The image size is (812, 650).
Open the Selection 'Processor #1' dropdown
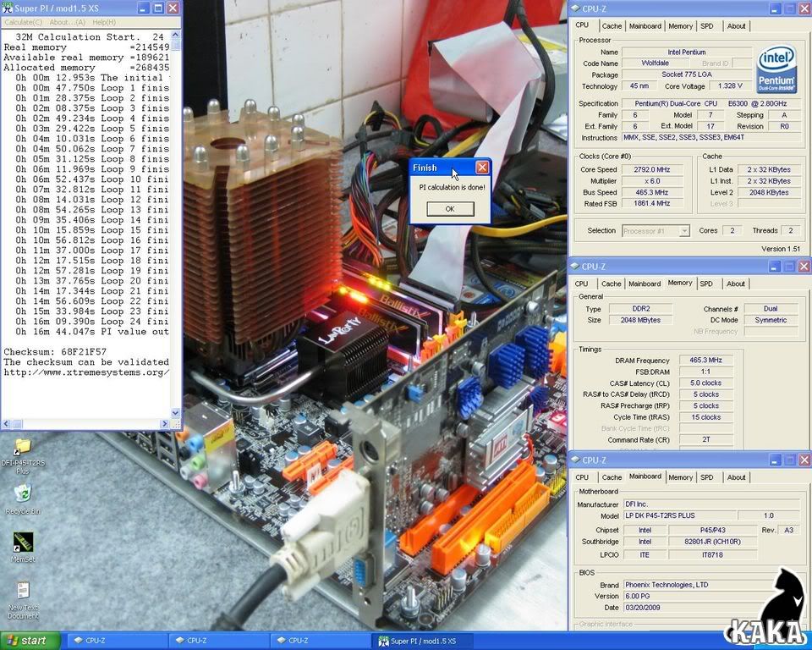point(656,231)
